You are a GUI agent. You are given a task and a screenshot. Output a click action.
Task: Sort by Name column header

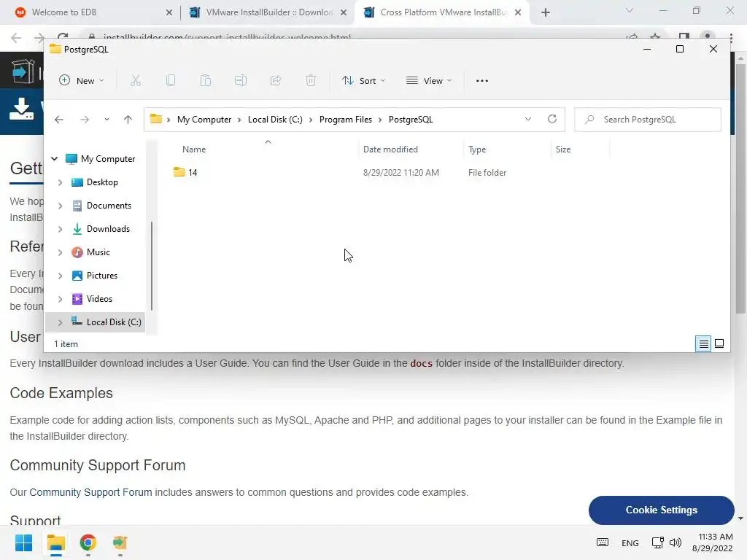[x=194, y=149]
